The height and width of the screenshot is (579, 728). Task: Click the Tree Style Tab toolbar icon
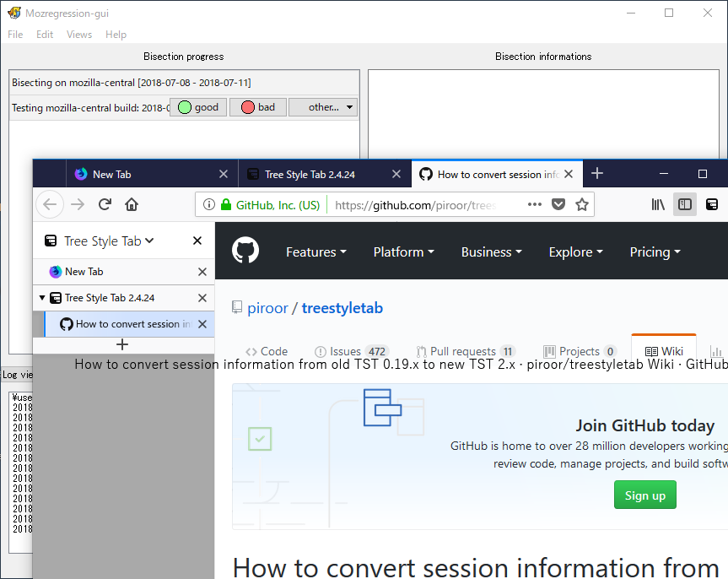(x=712, y=204)
